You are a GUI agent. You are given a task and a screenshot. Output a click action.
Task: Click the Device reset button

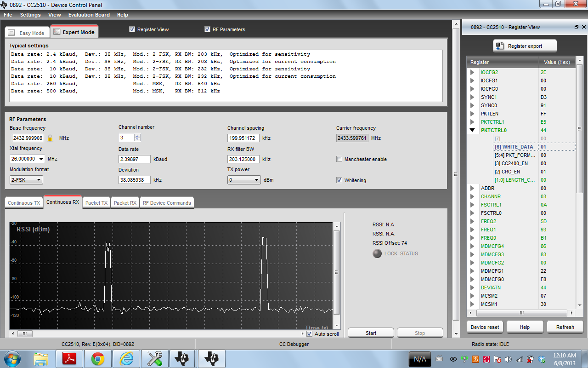[485, 327]
